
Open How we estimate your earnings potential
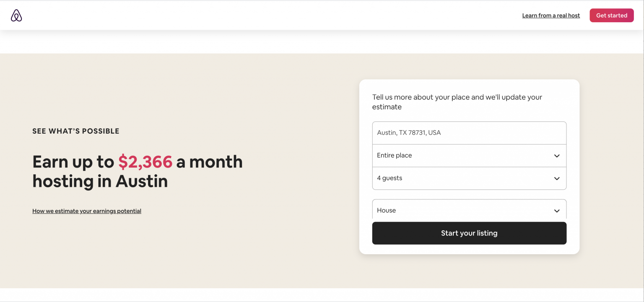[87, 211]
